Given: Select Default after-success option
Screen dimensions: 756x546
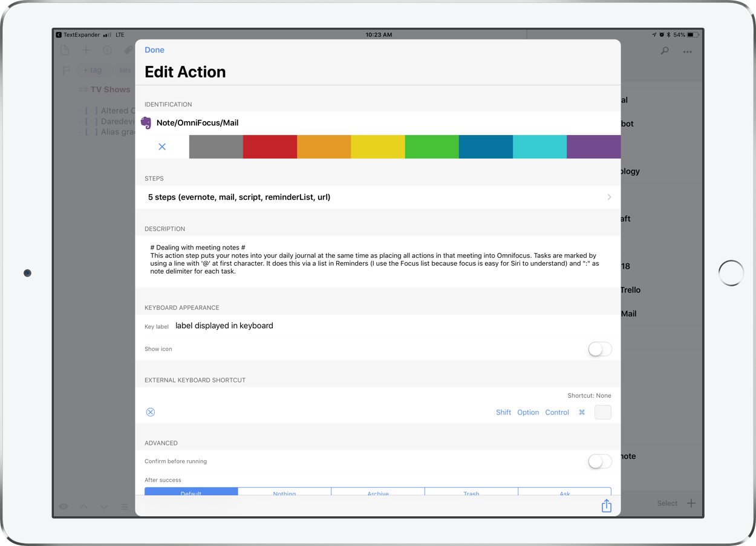Looking at the screenshot, I should (191, 492).
